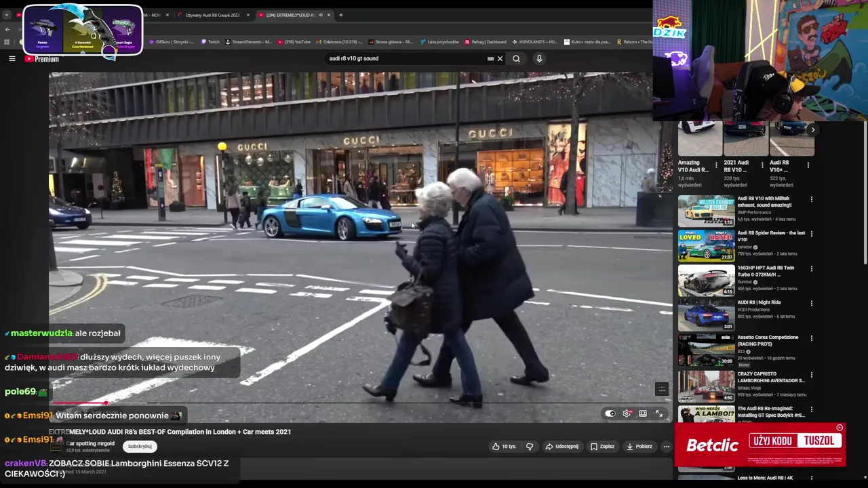Viewport: 868px width, 488px height.
Task: Share the video via Udostępnij
Action: (562, 447)
